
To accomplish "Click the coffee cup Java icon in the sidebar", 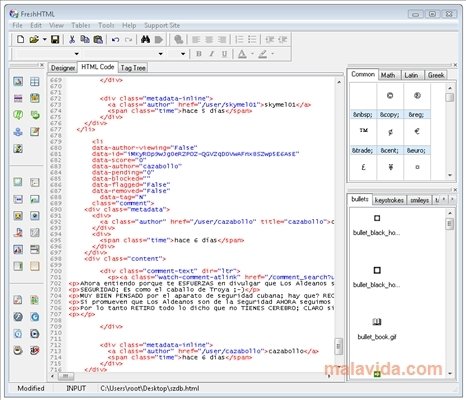I will 18,350.
